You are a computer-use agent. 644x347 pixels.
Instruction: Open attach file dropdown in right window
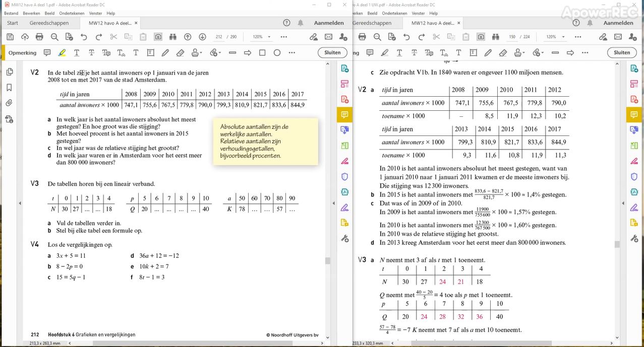(x=538, y=52)
